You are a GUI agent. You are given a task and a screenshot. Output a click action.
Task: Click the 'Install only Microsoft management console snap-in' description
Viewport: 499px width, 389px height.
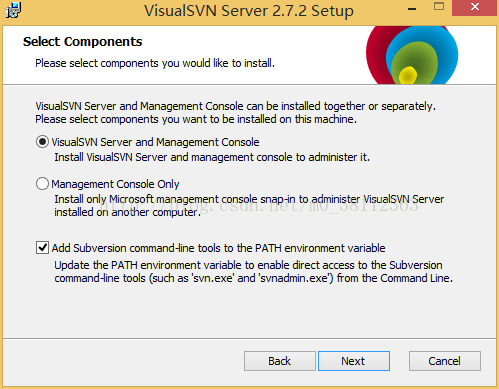pyautogui.click(x=249, y=206)
